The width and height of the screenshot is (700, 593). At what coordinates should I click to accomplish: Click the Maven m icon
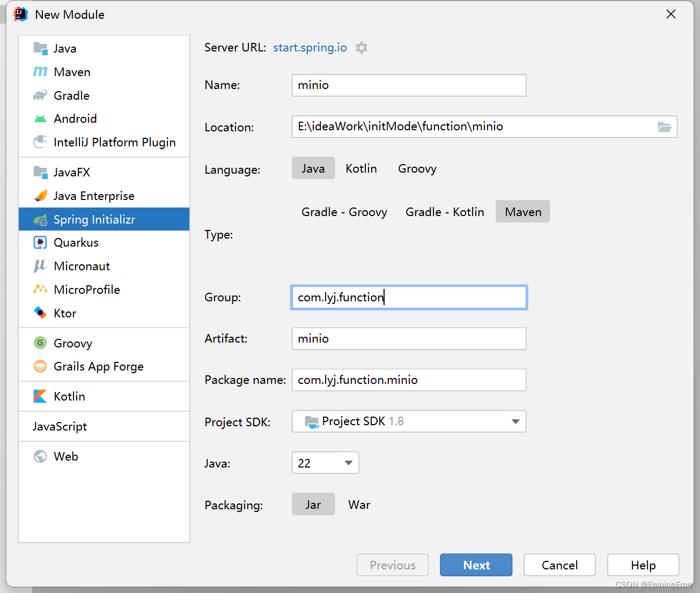40,71
